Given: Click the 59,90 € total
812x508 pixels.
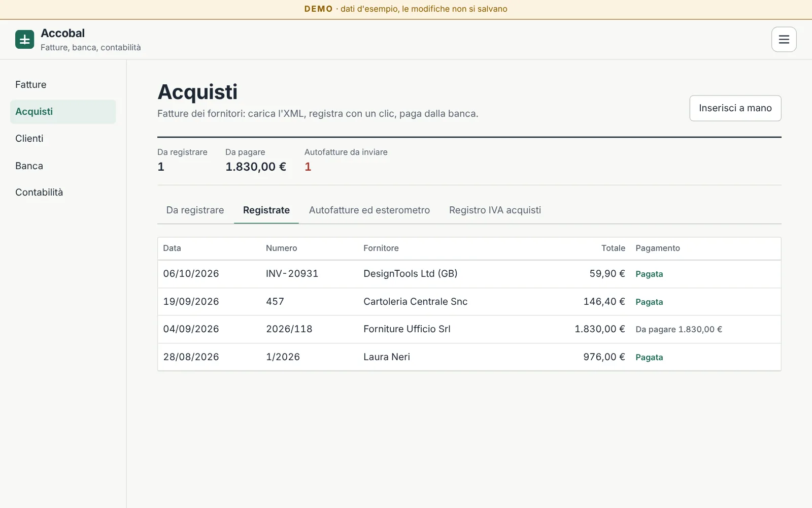Looking at the screenshot, I should pos(607,274).
